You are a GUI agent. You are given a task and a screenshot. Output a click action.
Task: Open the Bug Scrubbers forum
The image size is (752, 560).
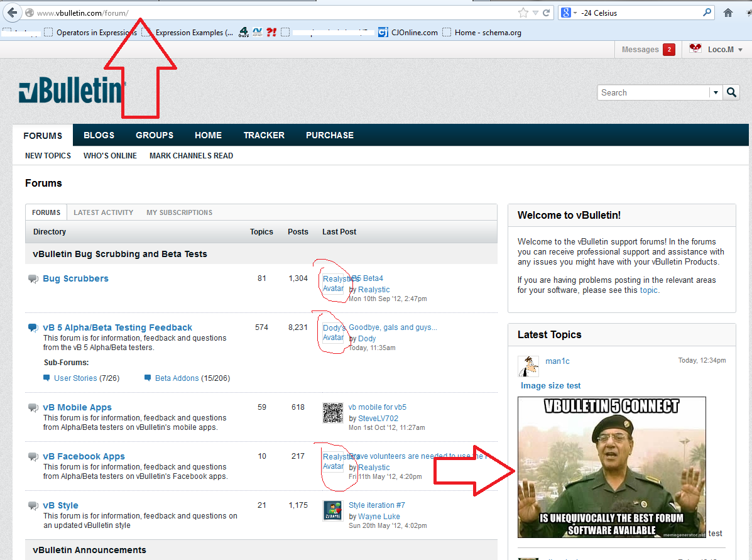[x=75, y=278]
